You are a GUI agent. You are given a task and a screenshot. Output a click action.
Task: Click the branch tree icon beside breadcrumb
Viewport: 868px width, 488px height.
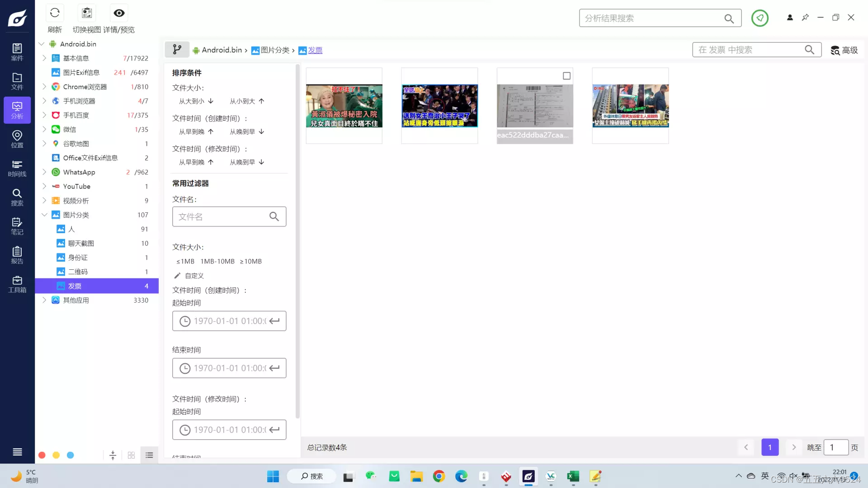tap(177, 50)
